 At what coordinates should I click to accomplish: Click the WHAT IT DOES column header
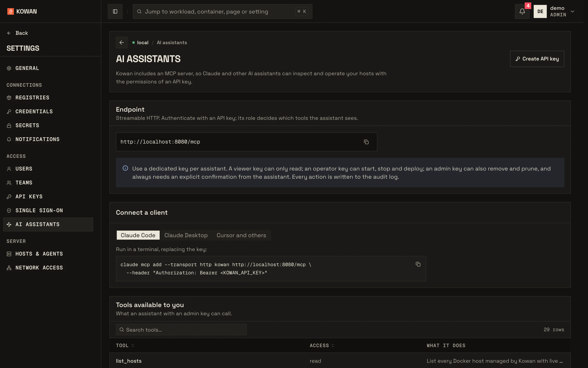tap(446, 345)
